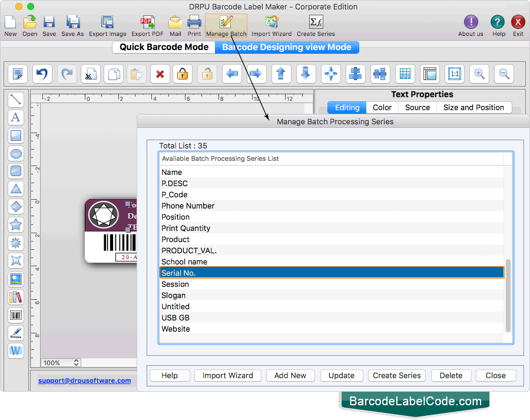
Task: Switch to Barcode Designing view Mode
Action: point(287,47)
